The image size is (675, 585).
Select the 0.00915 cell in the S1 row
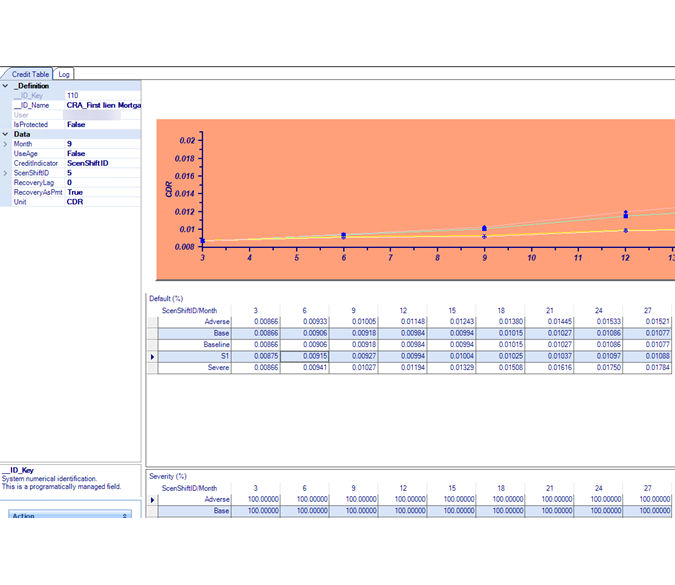(x=304, y=356)
